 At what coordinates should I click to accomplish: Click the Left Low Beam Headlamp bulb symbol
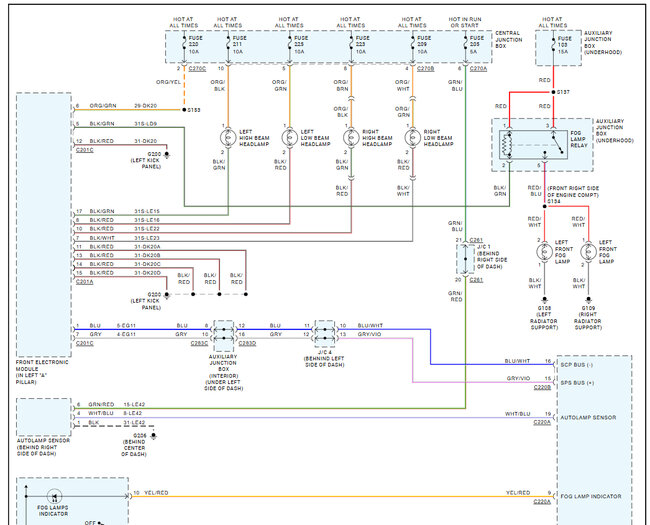(x=289, y=137)
